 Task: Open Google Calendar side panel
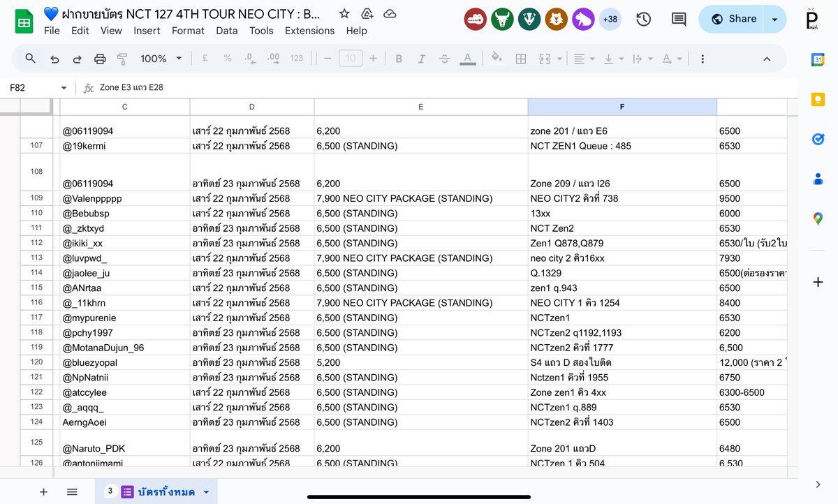(818, 60)
